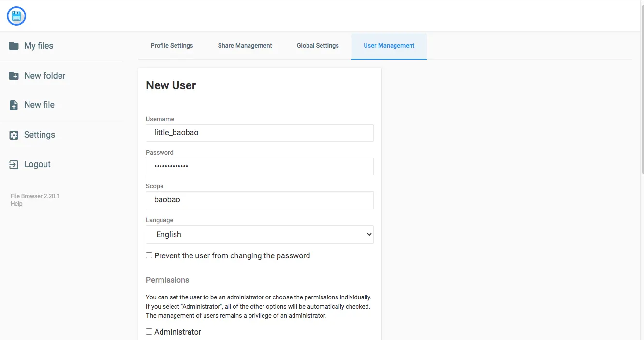Open the Language dropdown
Image resolution: width=644 pixels, height=340 pixels.
(260, 234)
